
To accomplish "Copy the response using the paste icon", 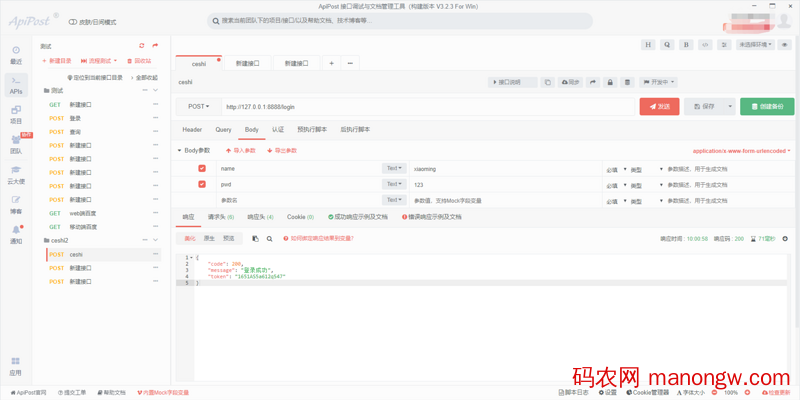I will [x=256, y=238].
